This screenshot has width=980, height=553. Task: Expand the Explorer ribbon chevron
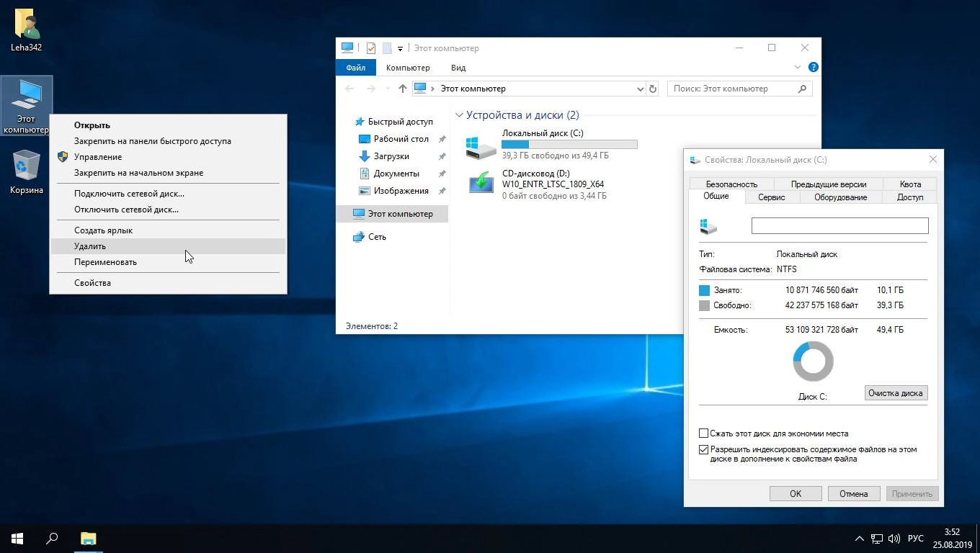(798, 67)
